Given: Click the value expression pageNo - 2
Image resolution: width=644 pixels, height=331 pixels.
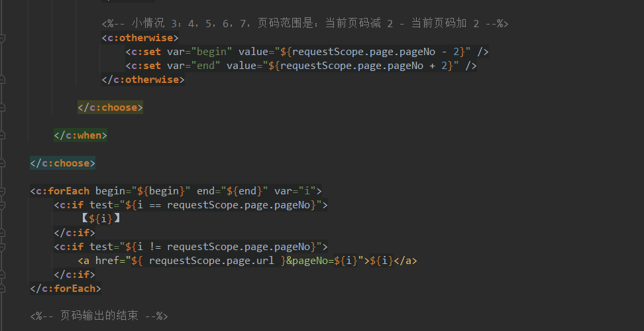Looking at the screenshot, I should coord(376,52).
